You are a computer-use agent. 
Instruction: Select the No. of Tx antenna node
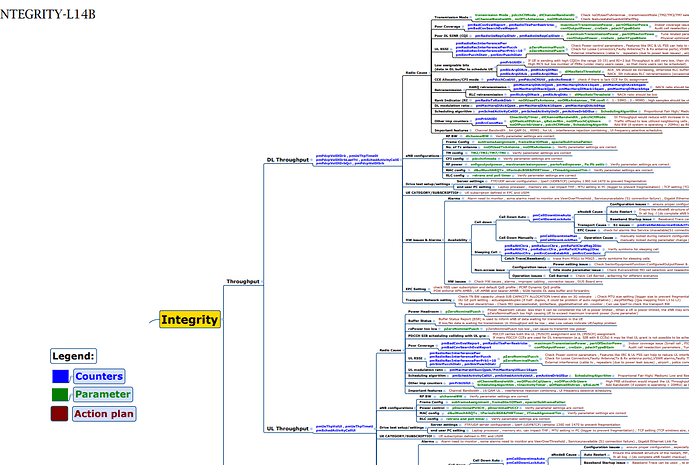pos(461,147)
